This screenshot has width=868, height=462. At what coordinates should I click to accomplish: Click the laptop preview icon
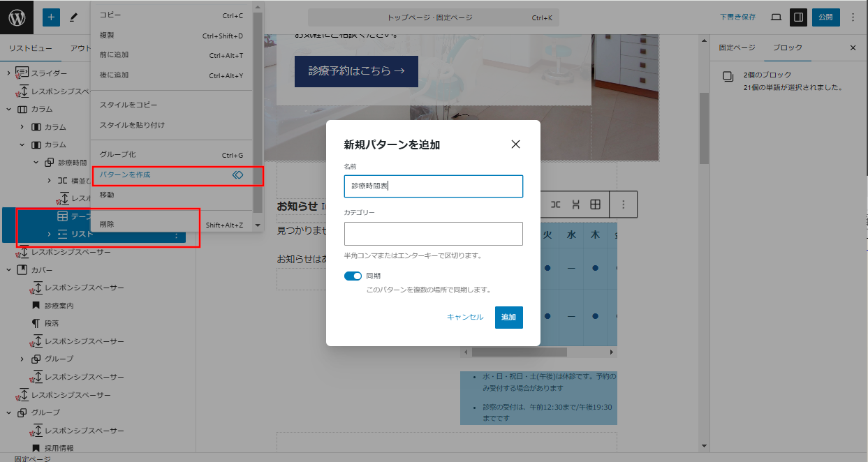click(776, 17)
